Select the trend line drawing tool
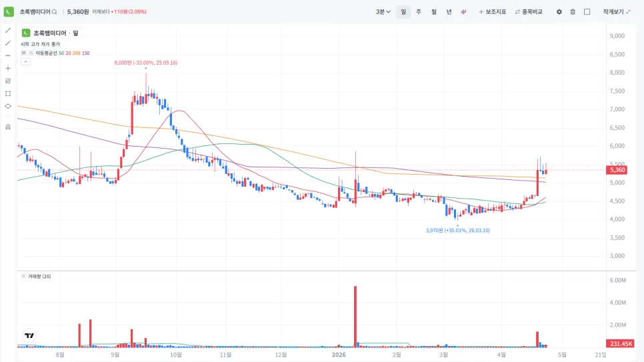 [x=8, y=31]
